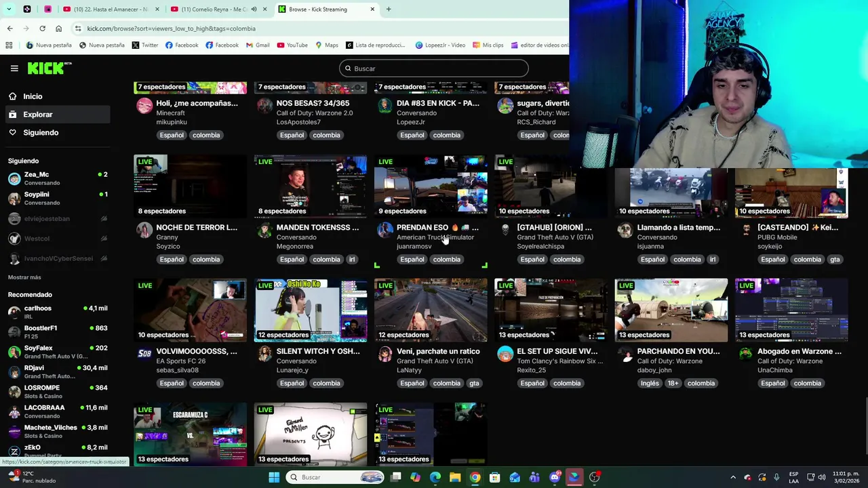
Task: Click the taskbar clock showing 11:01 p. m.
Action: point(844,477)
